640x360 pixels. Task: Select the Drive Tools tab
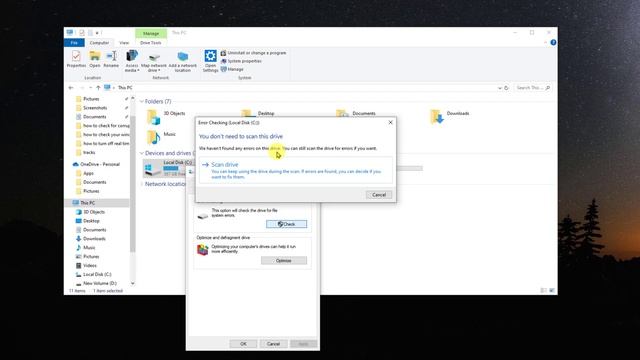point(151,42)
